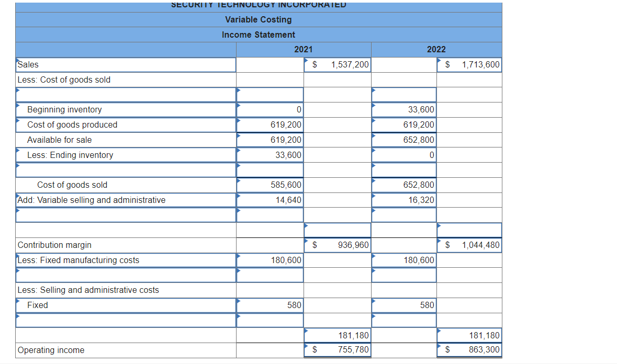
Task: Click the 2021 total fixed costs 181,180
Action: (x=337, y=335)
